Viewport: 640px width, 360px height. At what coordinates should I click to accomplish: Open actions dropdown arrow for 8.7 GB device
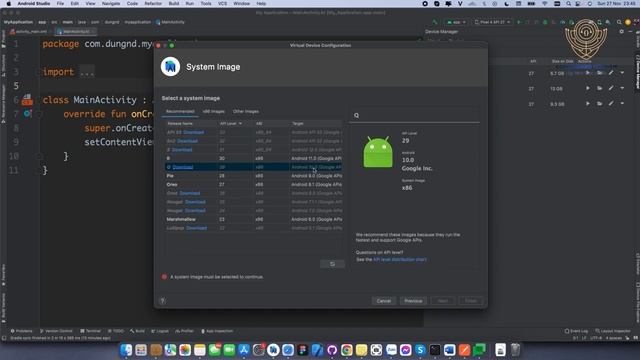[x=622, y=73]
